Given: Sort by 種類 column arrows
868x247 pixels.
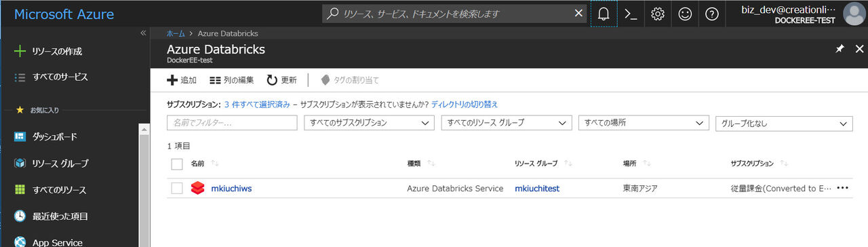Looking at the screenshot, I should click(x=431, y=164).
